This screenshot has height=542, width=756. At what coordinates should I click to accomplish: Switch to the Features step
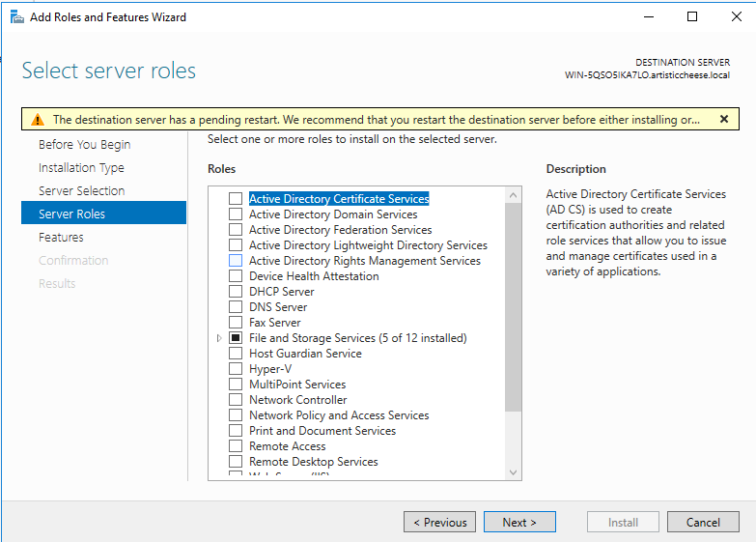(61, 238)
